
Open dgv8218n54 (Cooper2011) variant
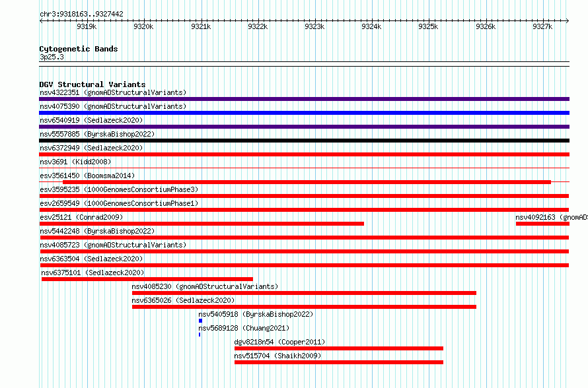[x=279, y=342]
